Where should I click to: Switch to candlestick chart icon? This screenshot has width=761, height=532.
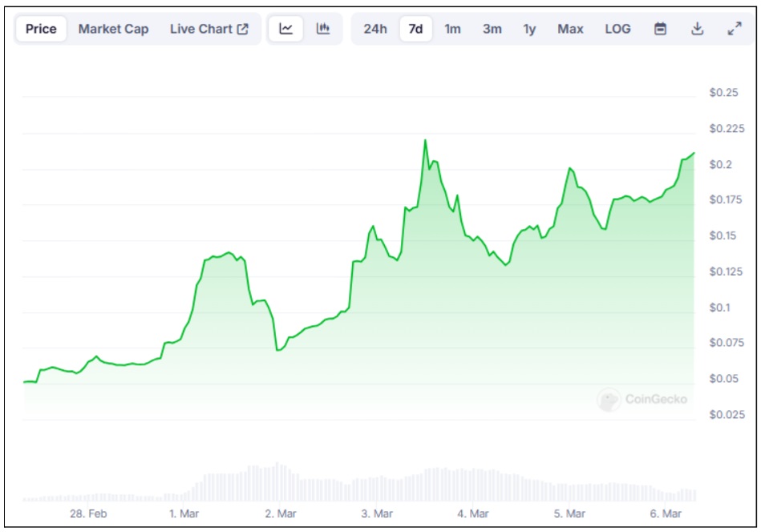pyautogui.click(x=323, y=29)
